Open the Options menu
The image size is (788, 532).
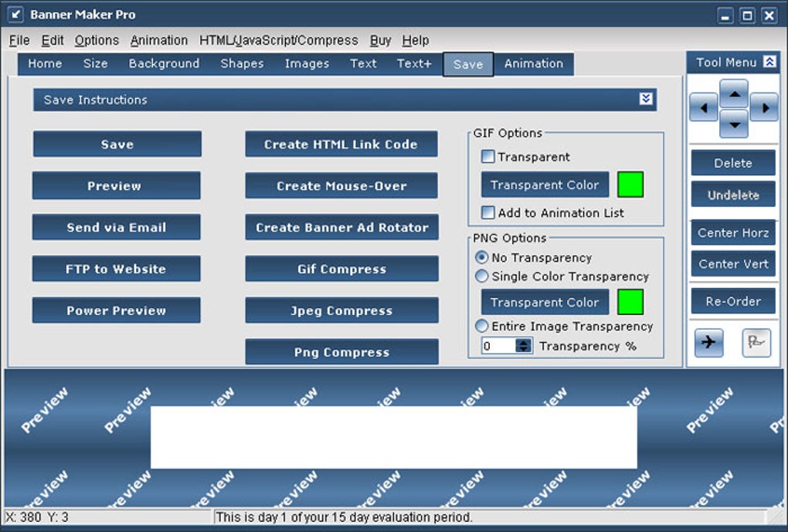coord(97,40)
